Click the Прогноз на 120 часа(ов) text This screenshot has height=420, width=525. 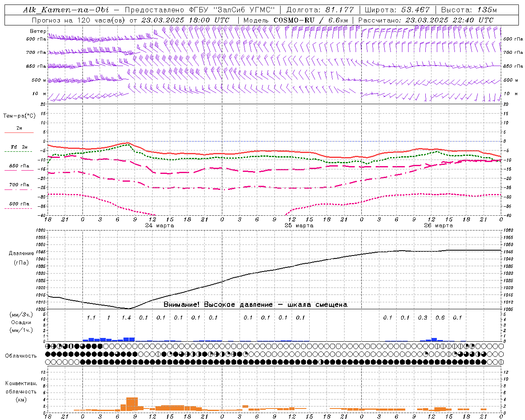pyautogui.click(x=79, y=20)
